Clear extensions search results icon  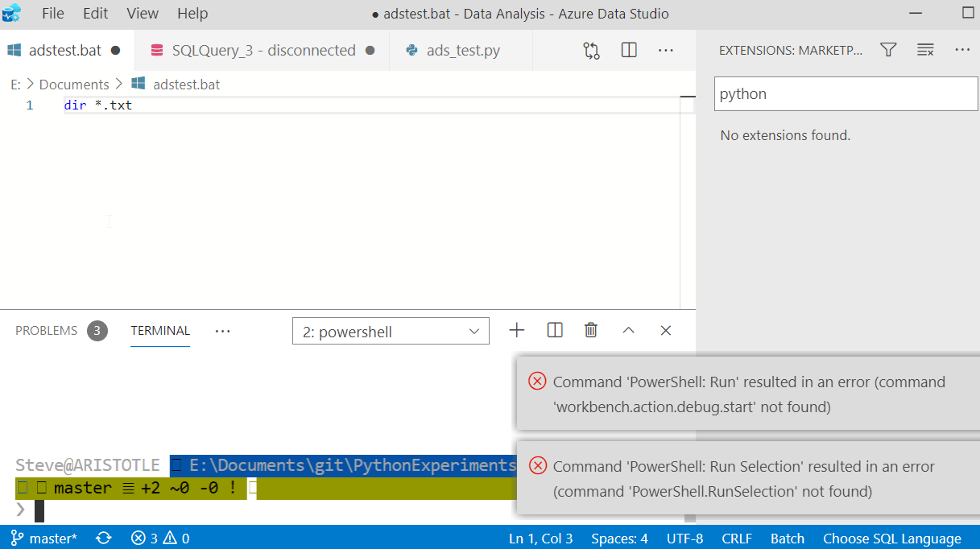pos(925,50)
